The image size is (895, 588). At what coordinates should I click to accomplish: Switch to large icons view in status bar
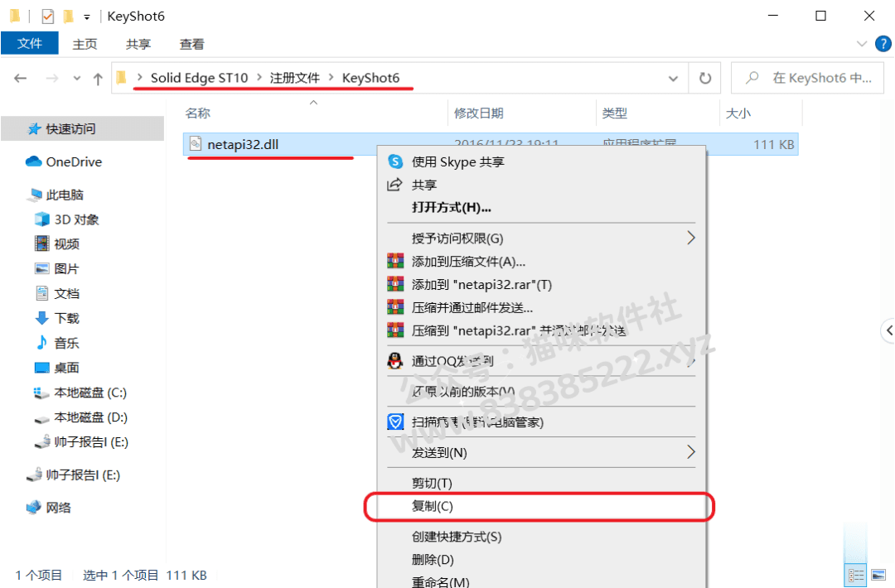pyautogui.click(x=878, y=576)
